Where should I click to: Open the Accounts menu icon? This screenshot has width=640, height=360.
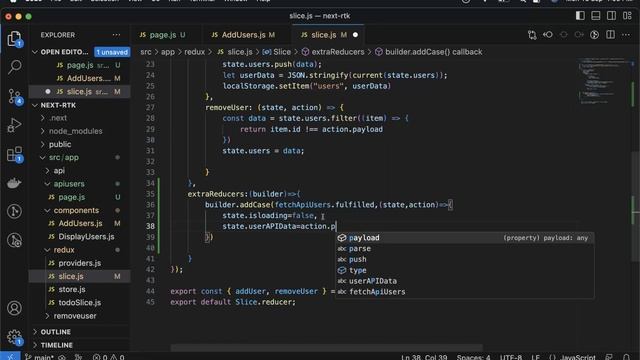click(x=14, y=308)
